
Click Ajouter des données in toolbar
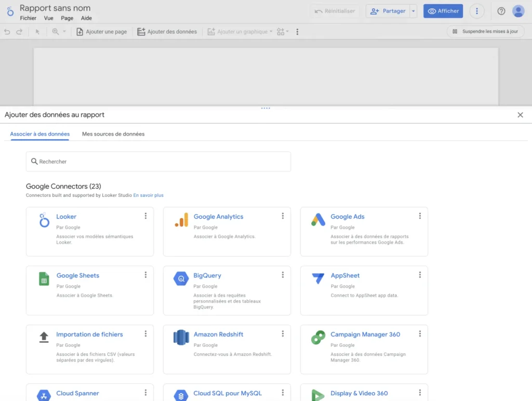coord(167,32)
